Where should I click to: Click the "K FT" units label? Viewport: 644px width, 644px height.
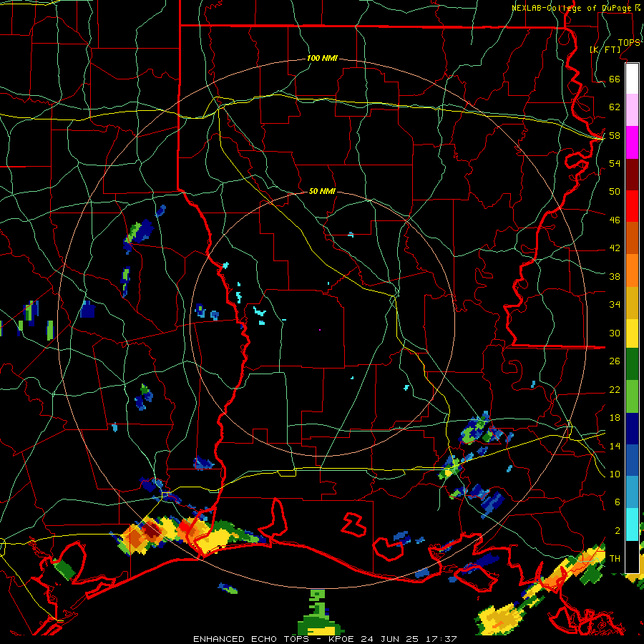[605, 49]
